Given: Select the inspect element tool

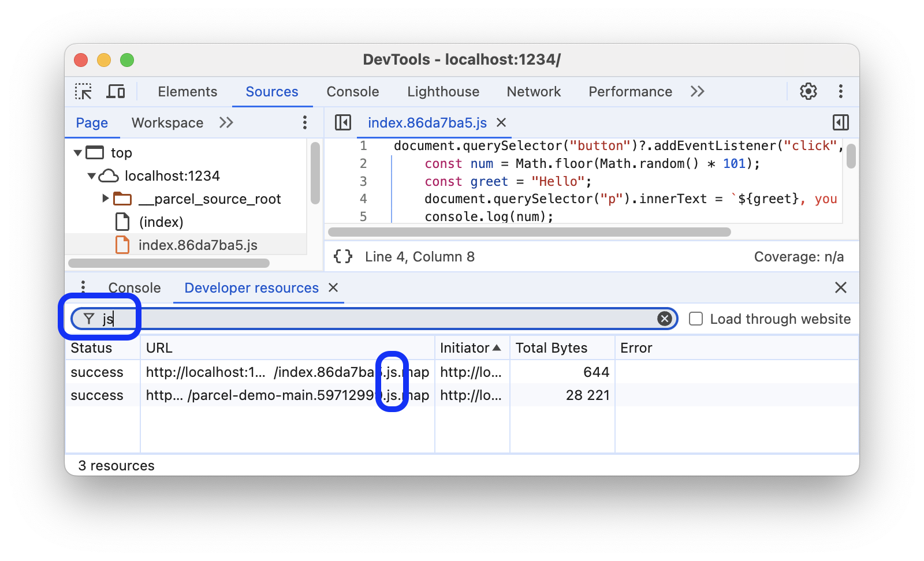Looking at the screenshot, I should point(84,91).
